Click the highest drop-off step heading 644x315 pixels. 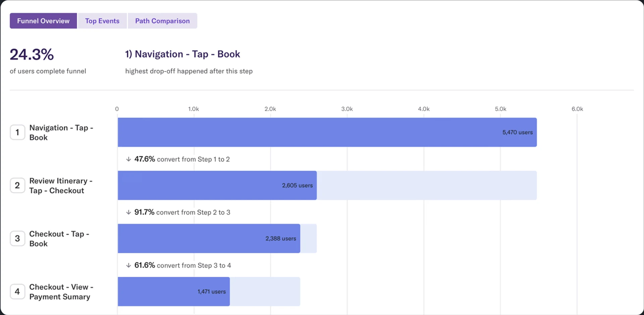coord(182,54)
